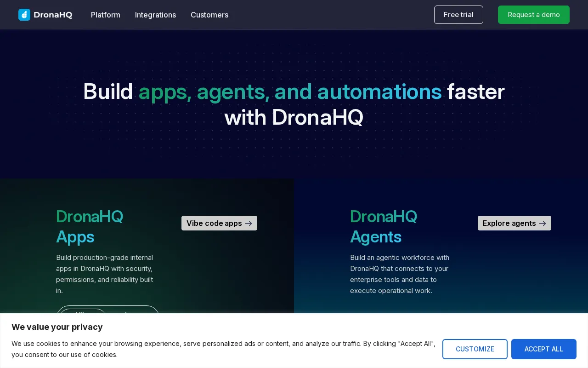Viewport: 588px width, 368px height.
Task: Click the 'Build an agentic workforce' description
Action: (x=400, y=274)
